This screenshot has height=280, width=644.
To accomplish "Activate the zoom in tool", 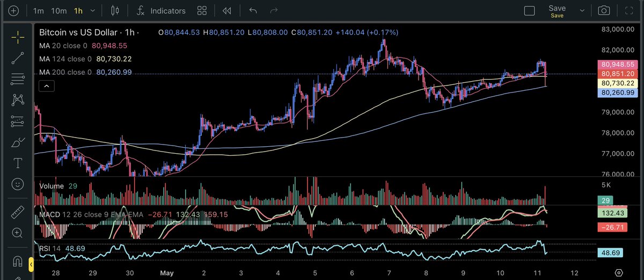I will pos(18,234).
